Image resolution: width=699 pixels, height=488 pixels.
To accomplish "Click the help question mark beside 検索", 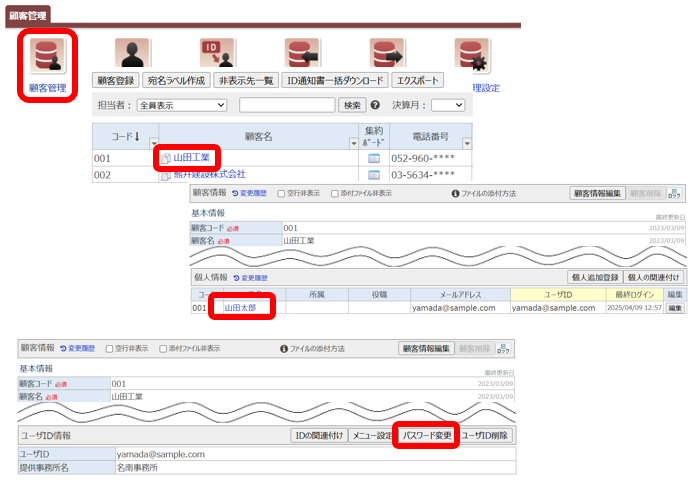I will pyautogui.click(x=375, y=105).
